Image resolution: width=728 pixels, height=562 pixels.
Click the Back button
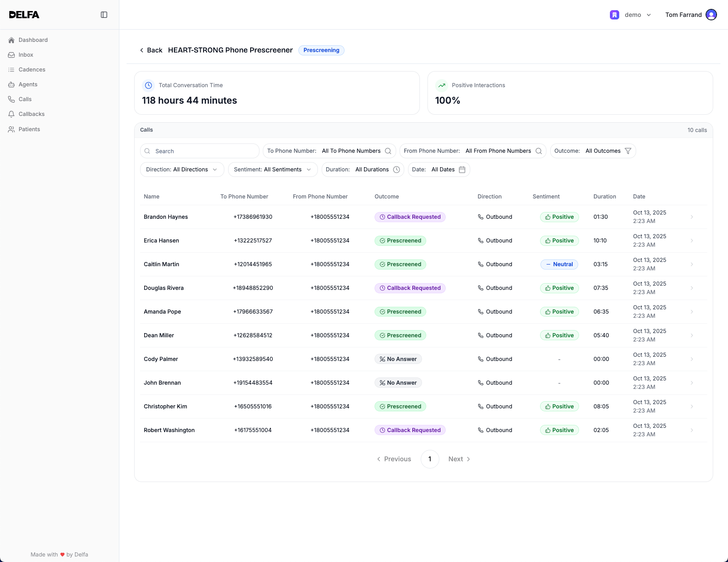pos(151,50)
